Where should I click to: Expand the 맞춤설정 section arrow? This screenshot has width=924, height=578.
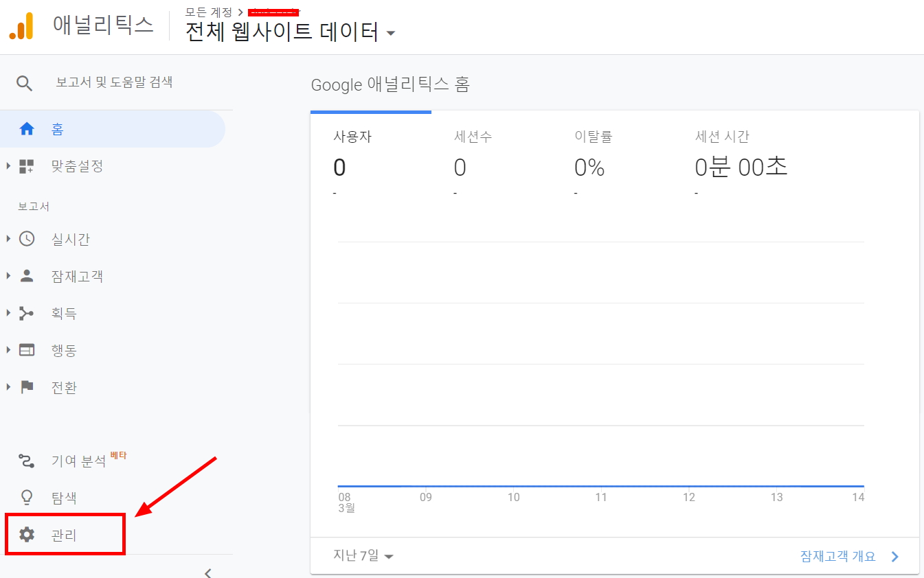[8, 166]
